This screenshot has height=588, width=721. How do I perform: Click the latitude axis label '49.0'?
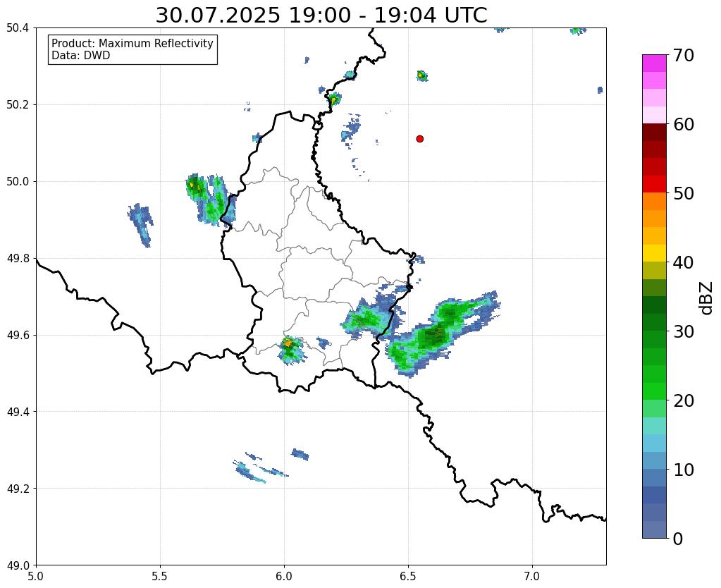point(18,565)
